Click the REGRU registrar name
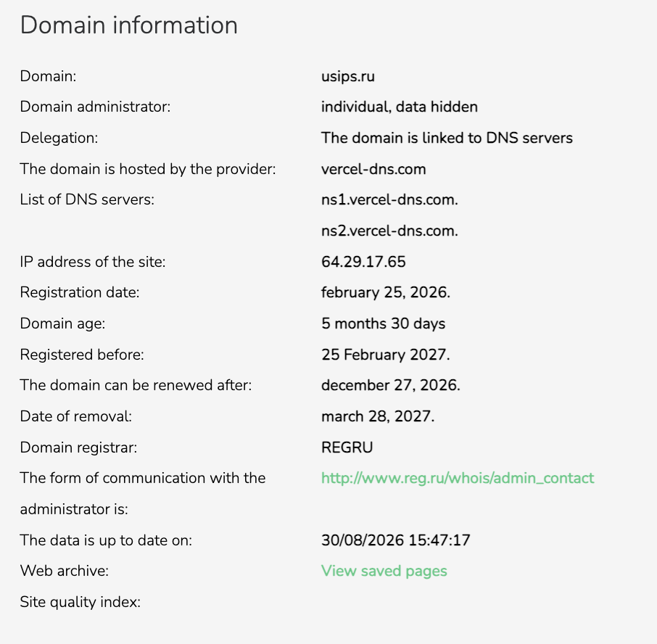Image resolution: width=657 pixels, height=644 pixels. click(347, 447)
